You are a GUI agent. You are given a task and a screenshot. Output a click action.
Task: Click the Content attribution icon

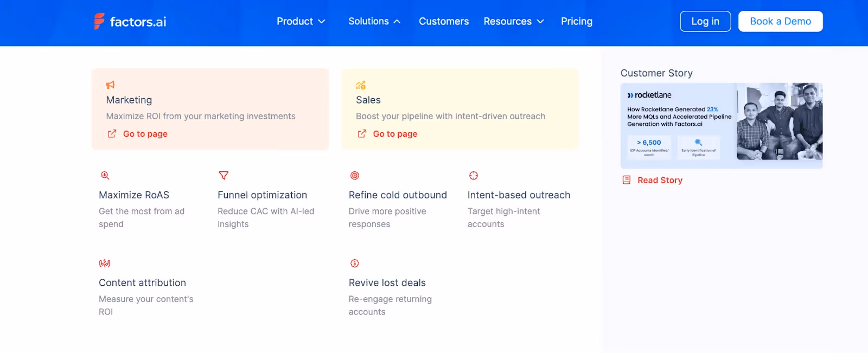(x=105, y=264)
